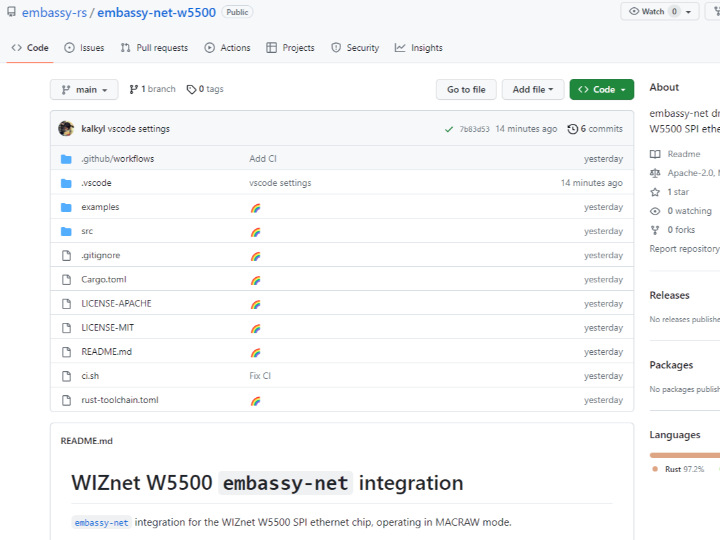Open kalkyl's avatar thumbnail
This screenshot has height=540, width=720.
(66, 129)
